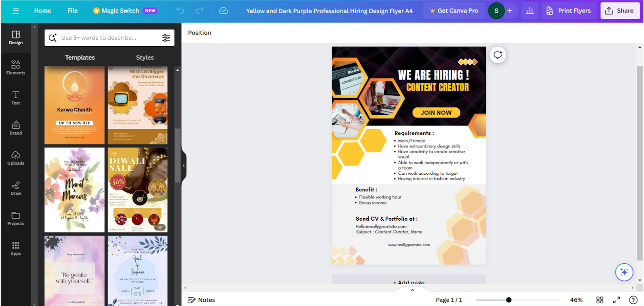Open the Brand kit panel
The height and width of the screenshot is (306, 644).
tap(16, 128)
